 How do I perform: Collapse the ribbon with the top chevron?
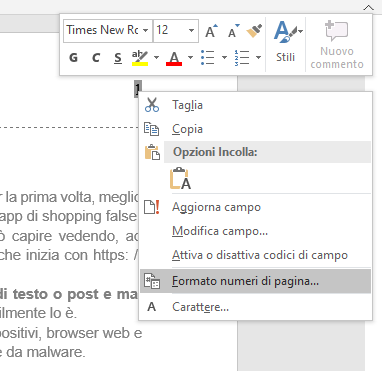[368, 7]
